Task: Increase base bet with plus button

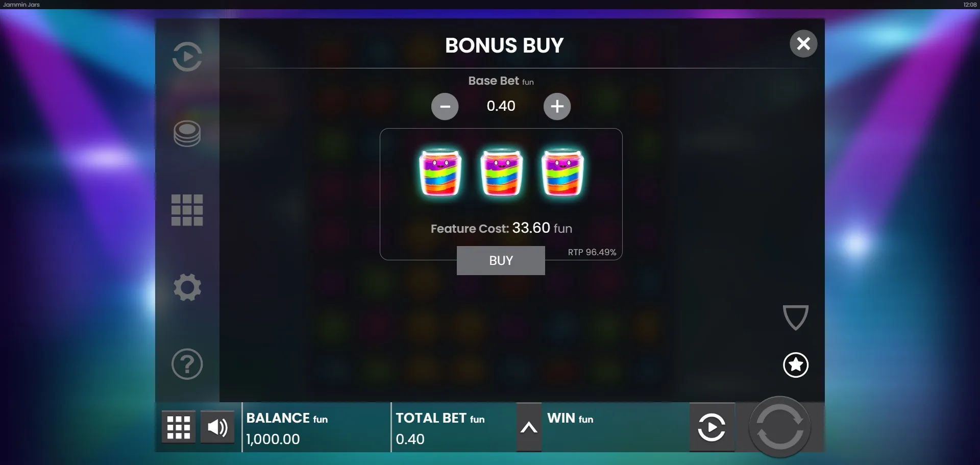Action: coord(557,106)
